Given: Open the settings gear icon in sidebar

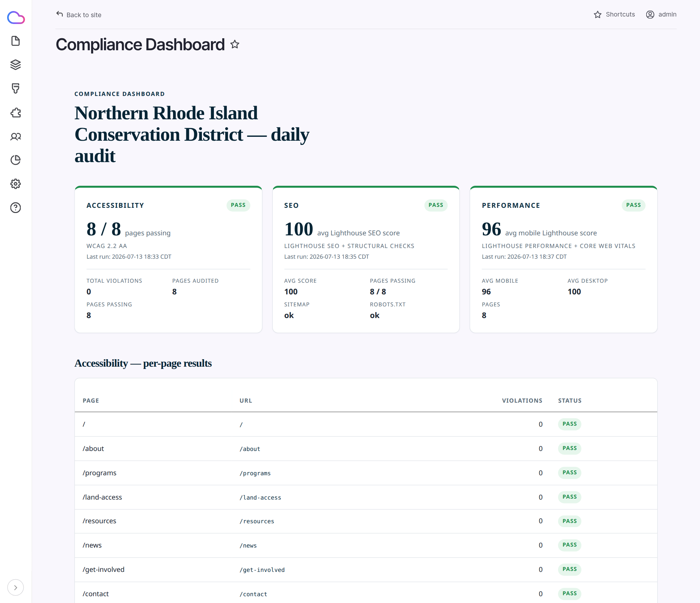Looking at the screenshot, I should tap(16, 184).
